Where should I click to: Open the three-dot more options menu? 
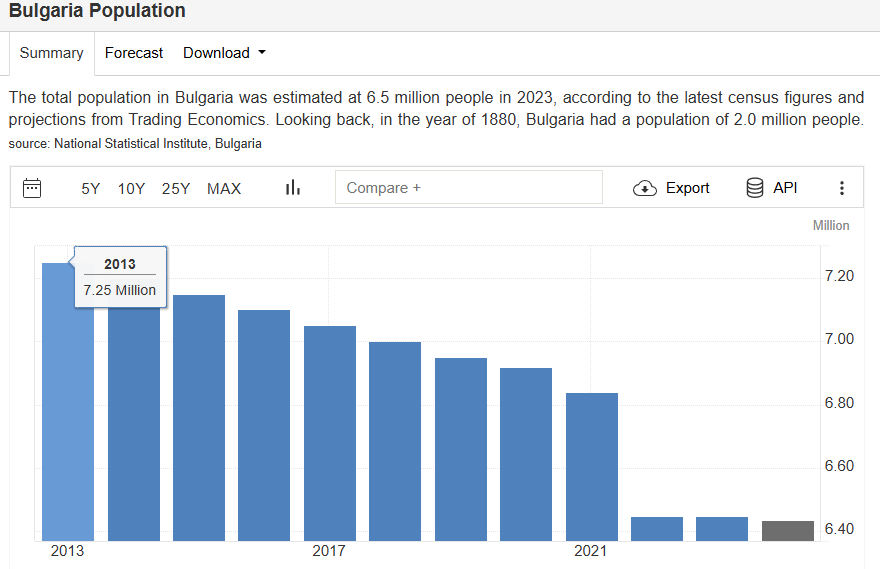841,188
